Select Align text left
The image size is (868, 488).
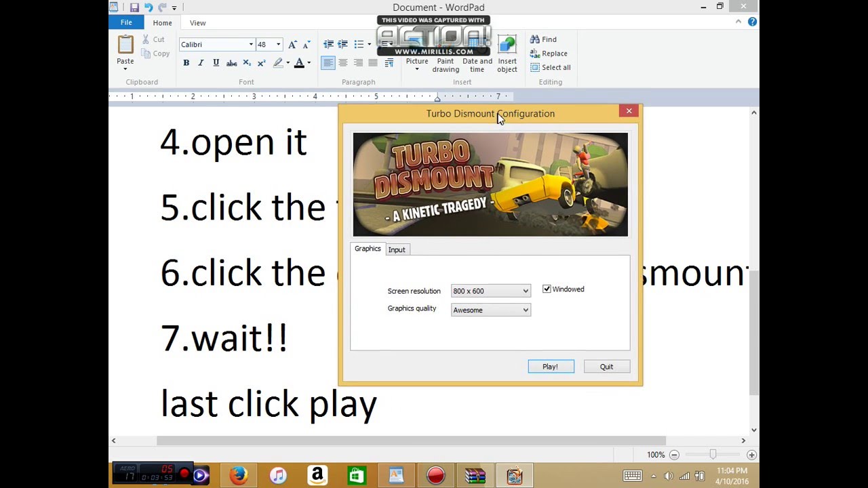pyautogui.click(x=328, y=63)
